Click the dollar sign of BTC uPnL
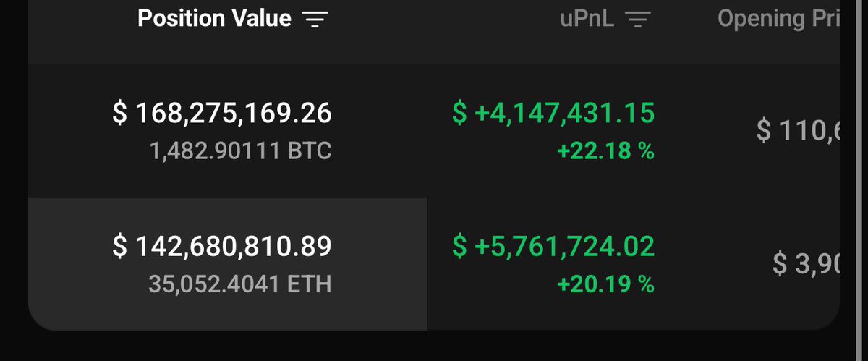The height and width of the screenshot is (361, 868). 459,113
